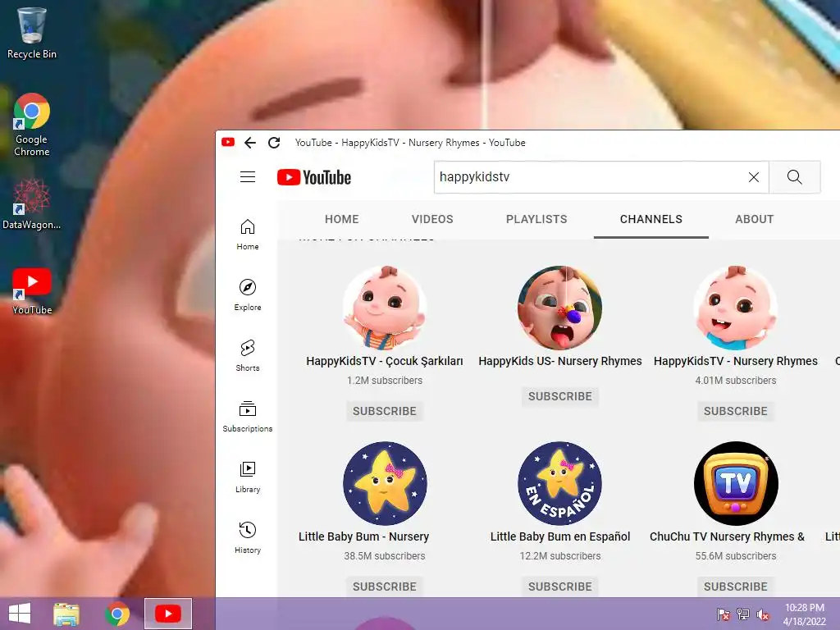This screenshot has width=840, height=630.
Task: Subscribe to ChuChu TV Nursery Rhymes
Action: (x=736, y=587)
